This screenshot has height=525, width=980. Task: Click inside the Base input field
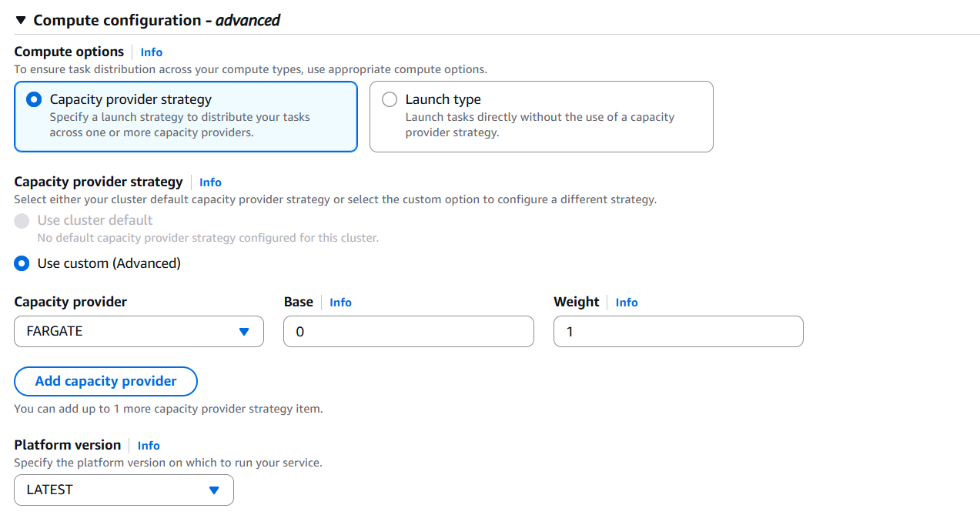tap(408, 331)
